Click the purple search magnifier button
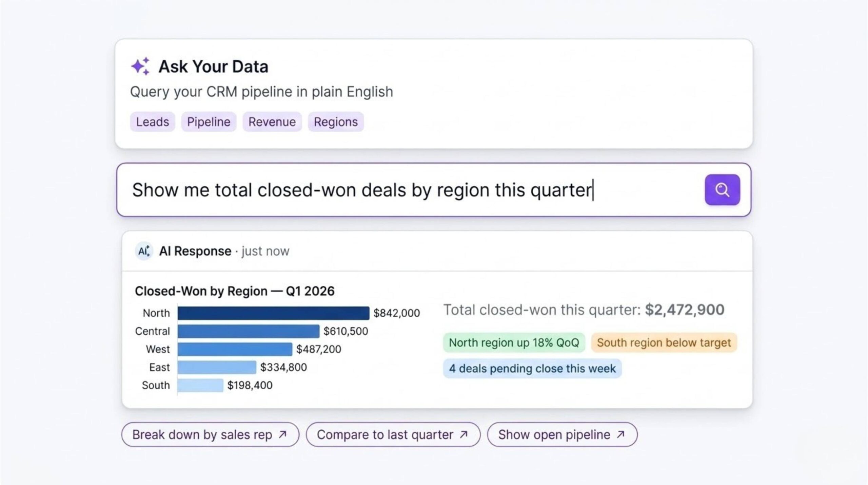 tap(722, 190)
